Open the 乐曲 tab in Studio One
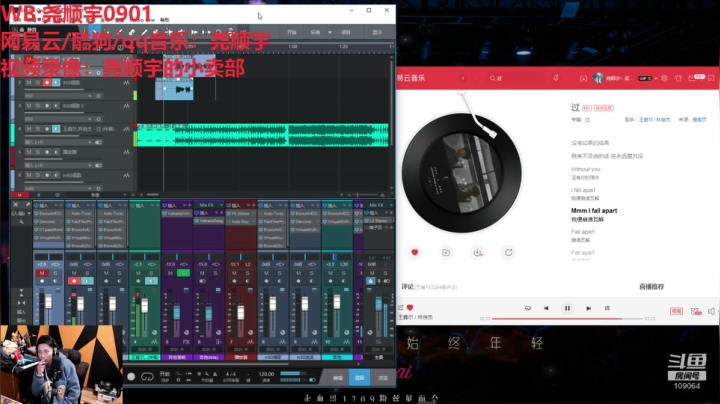 pos(315,32)
